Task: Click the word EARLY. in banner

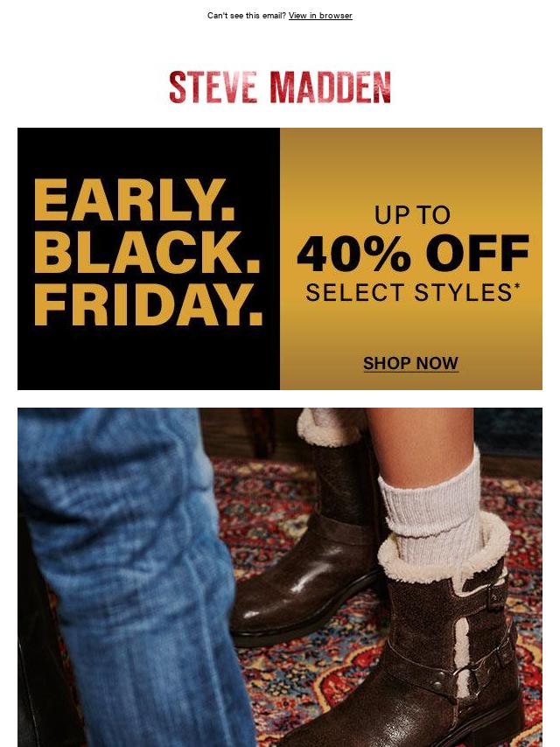Action: point(135,200)
